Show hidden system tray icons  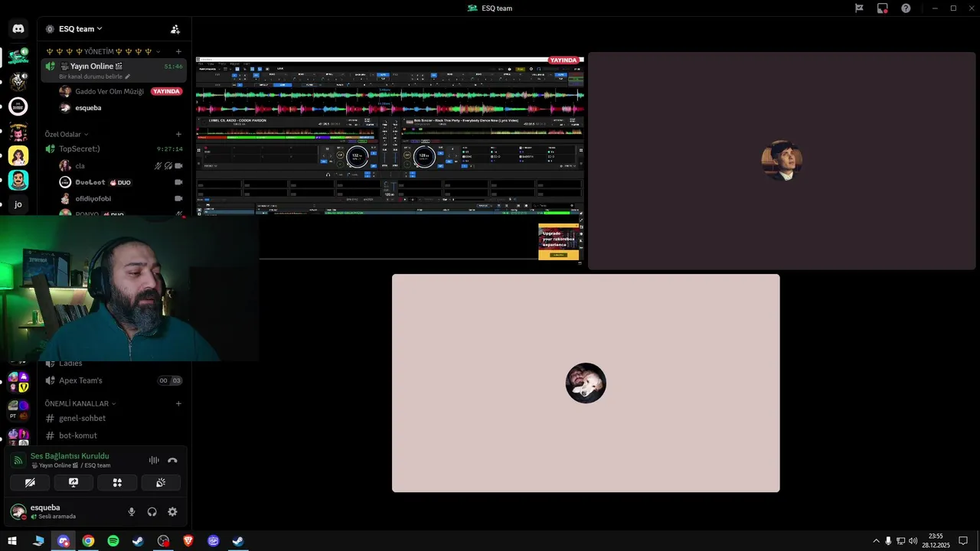click(876, 541)
